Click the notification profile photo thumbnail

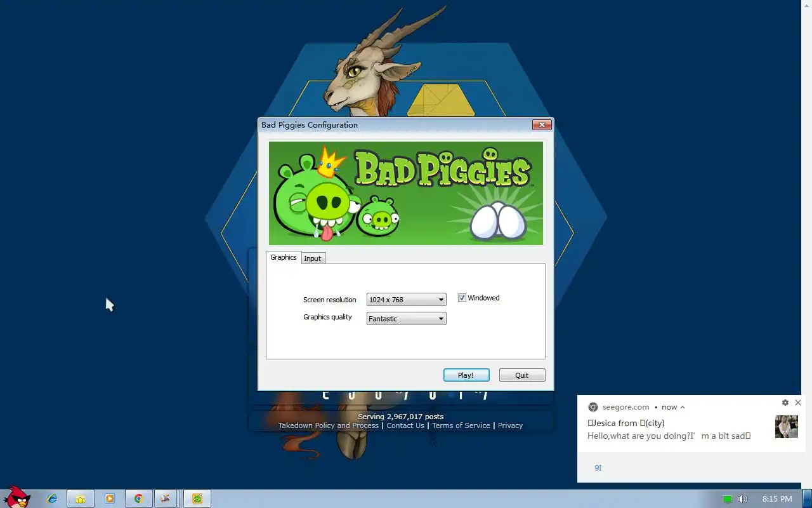pos(787,427)
